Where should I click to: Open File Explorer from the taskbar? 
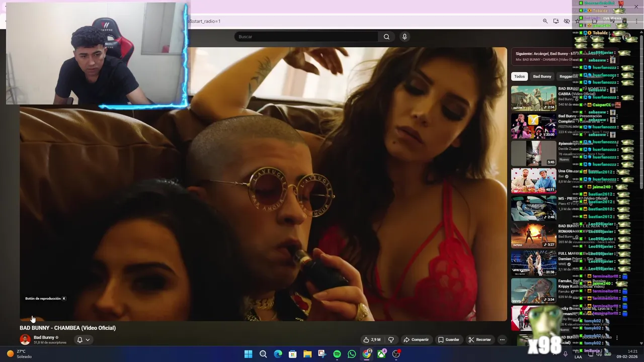307,354
